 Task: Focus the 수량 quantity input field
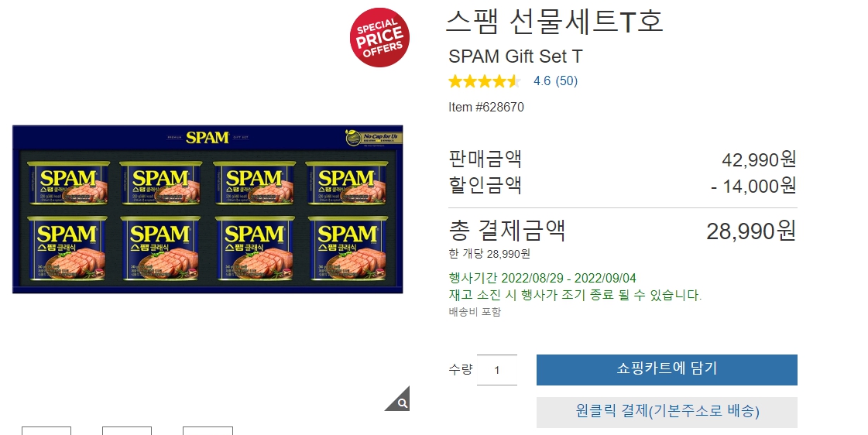pos(496,370)
